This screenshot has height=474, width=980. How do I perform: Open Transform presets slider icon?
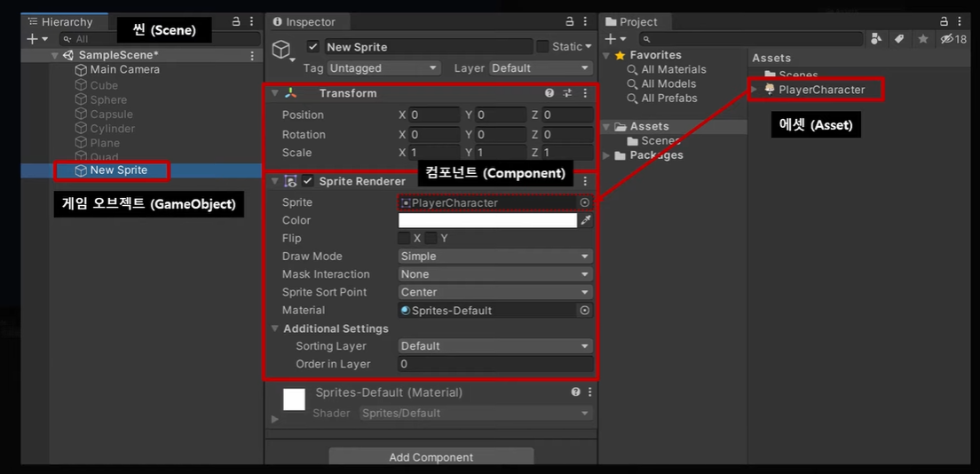[567, 92]
